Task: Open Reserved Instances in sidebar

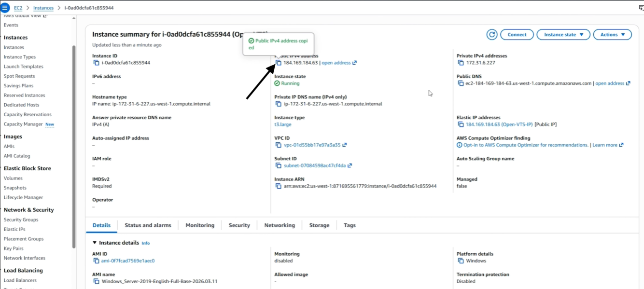Action: click(24, 96)
